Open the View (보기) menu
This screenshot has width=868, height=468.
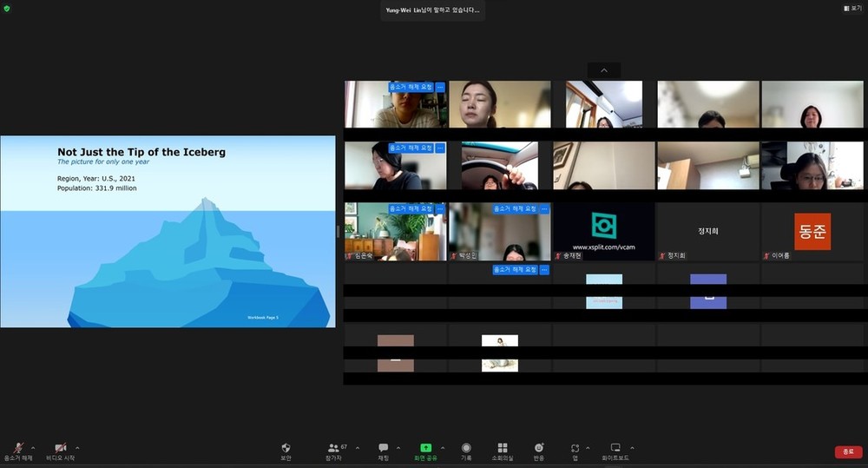point(852,9)
